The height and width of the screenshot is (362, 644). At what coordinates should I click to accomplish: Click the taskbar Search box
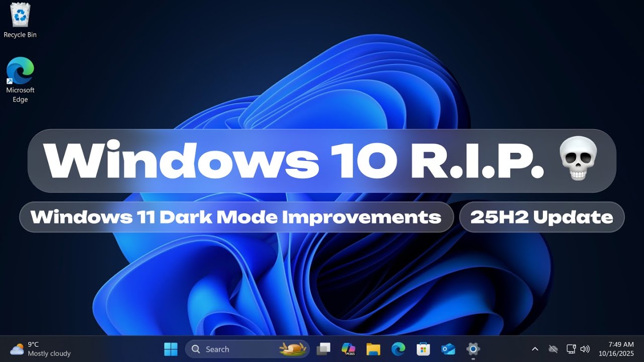point(247,349)
